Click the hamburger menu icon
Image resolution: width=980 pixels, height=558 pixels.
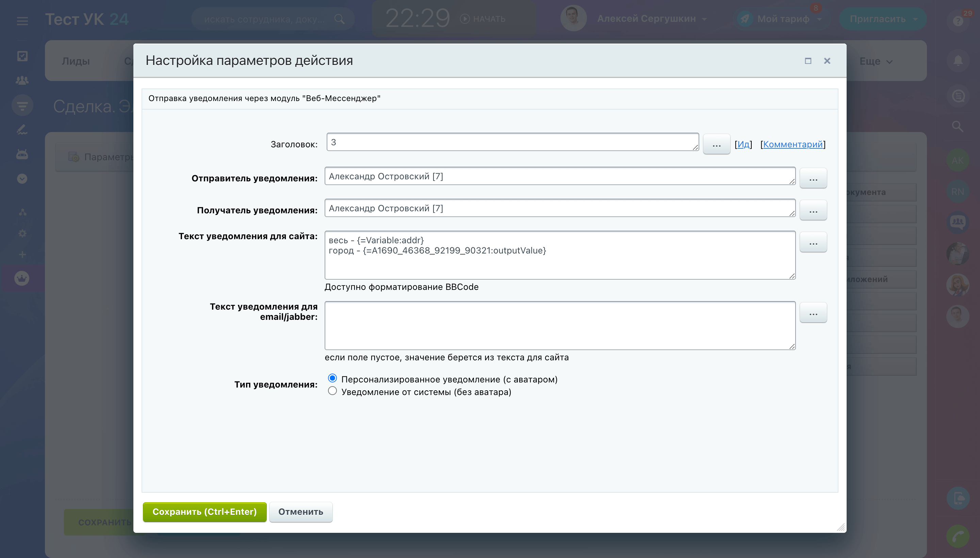pos(22,21)
